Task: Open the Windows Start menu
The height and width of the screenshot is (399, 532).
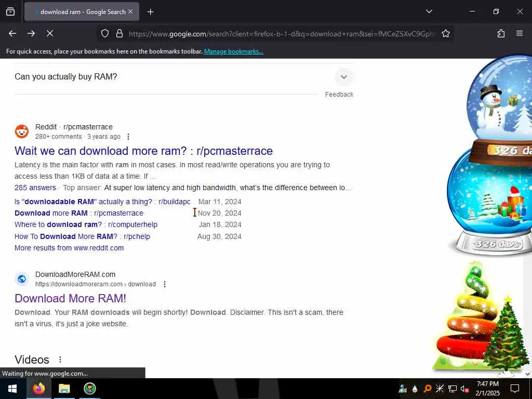Action: 12,389
